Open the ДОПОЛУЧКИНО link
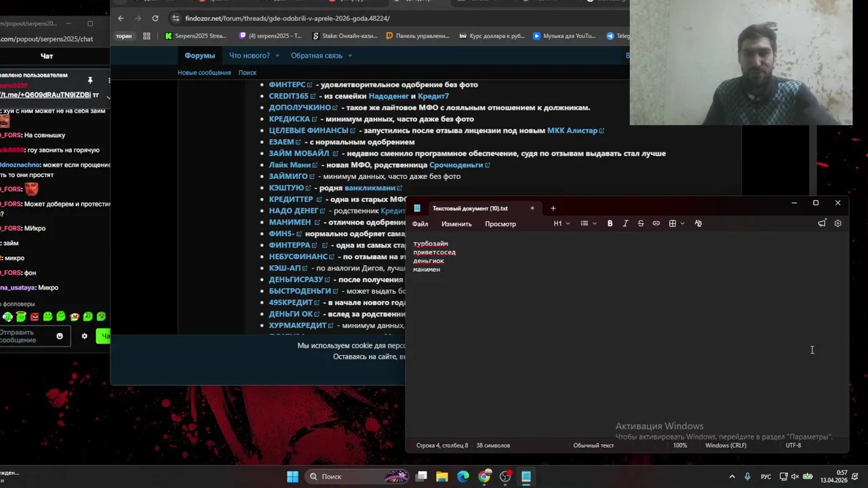 click(x=299, y=108)
